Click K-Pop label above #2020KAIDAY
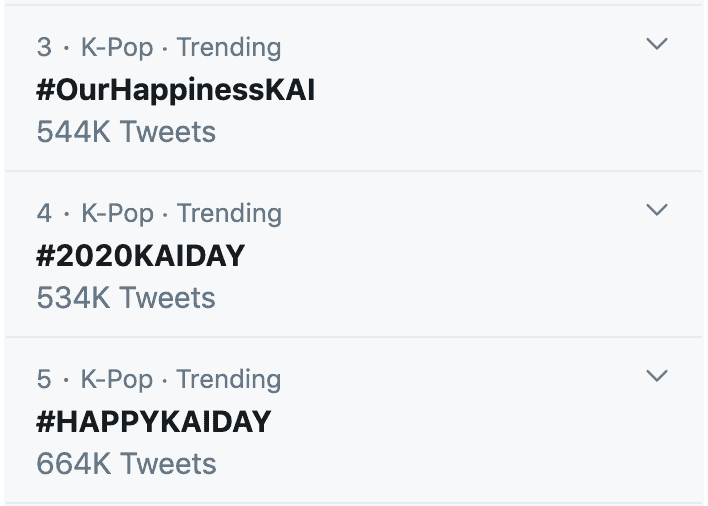Image resolution: width=708 pixels, height=506 pixels. 117,213
